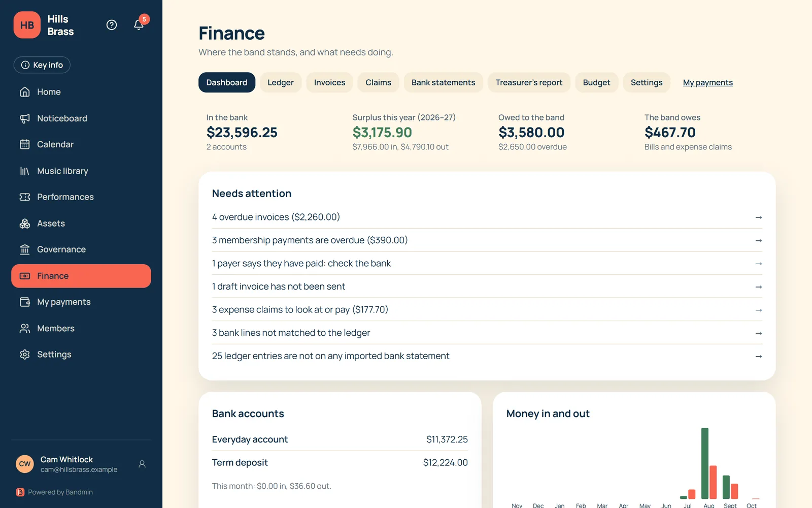
Task: Open the help question-mark icon
Action: point(112,25)
